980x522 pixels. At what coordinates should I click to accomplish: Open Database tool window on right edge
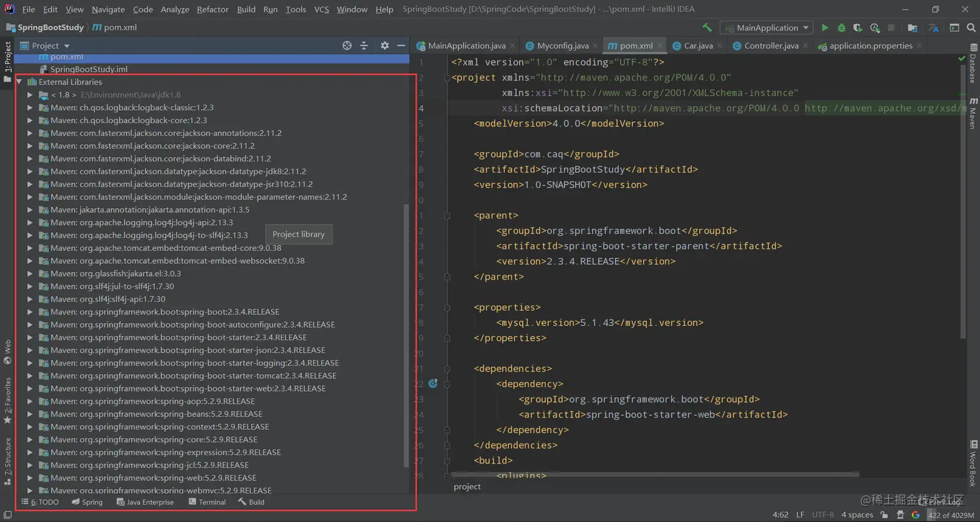tap(973, 64)
